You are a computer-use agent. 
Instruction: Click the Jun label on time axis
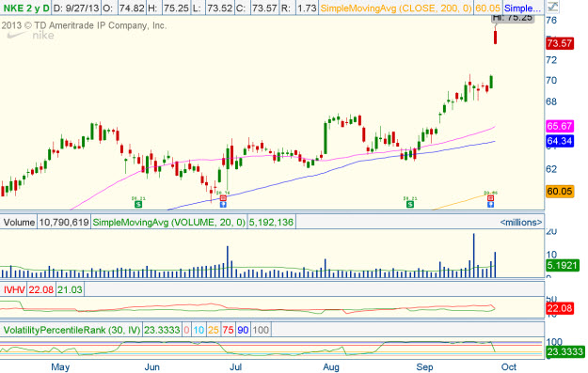[152, 367]
